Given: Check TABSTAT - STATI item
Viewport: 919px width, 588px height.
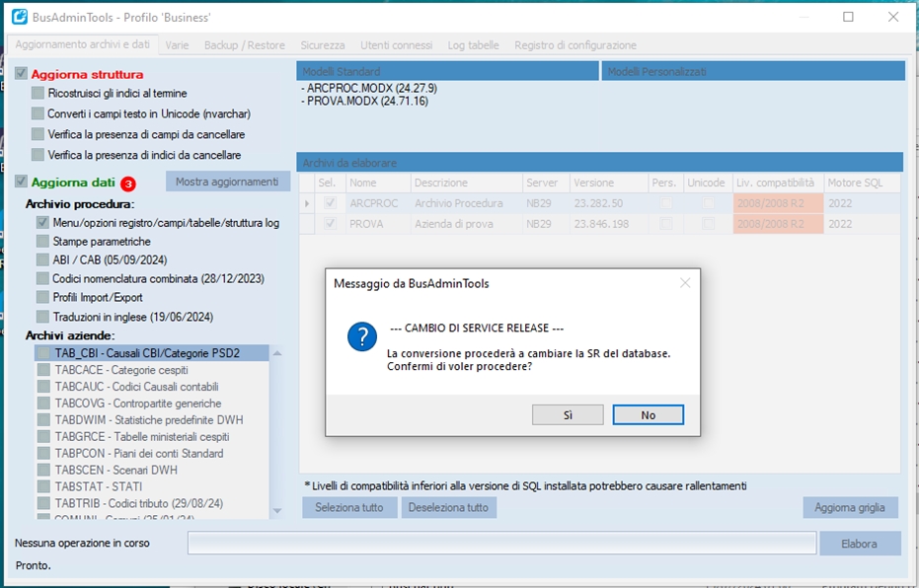Looking at the screenshot, I should pyautogui.click(x=43, y=486).
